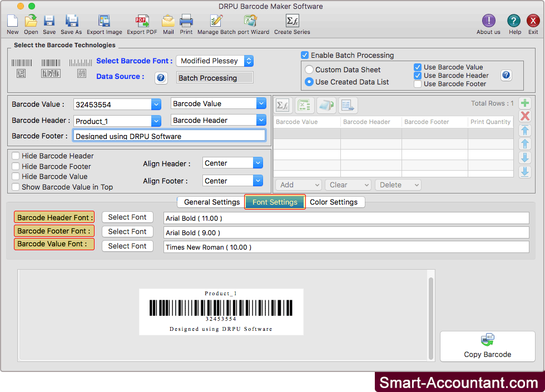This screenshot has width=545, height=392.
Task: Open the Export Image tool
Action: click(x=104, y=21)
